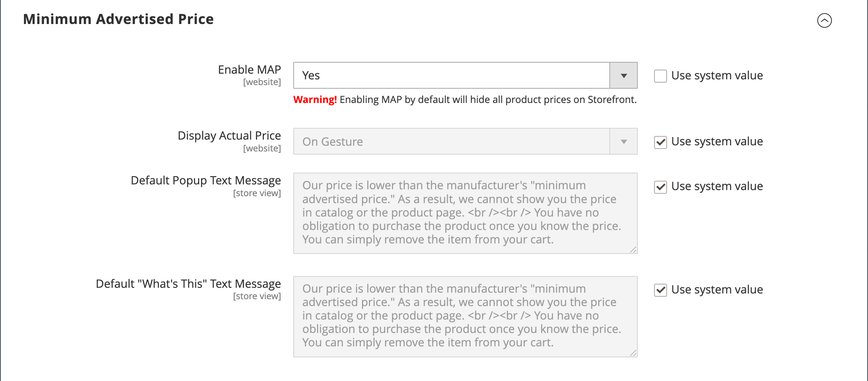
Task: Open the On Gesture select field
Action: point(465,141)
